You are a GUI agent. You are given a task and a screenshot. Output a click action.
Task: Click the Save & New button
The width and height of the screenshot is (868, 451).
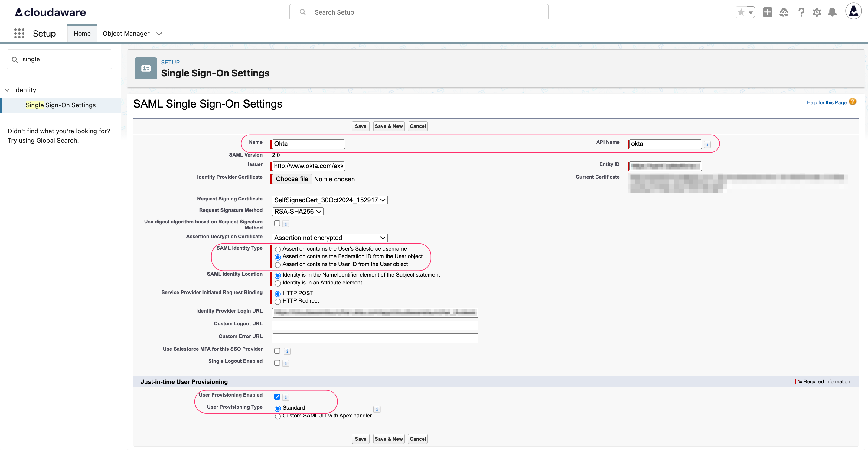tap(388, 126)
